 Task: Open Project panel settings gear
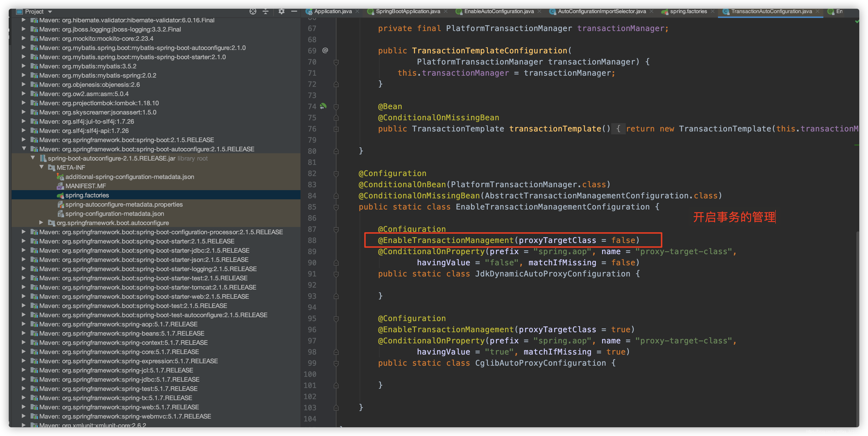281,11
